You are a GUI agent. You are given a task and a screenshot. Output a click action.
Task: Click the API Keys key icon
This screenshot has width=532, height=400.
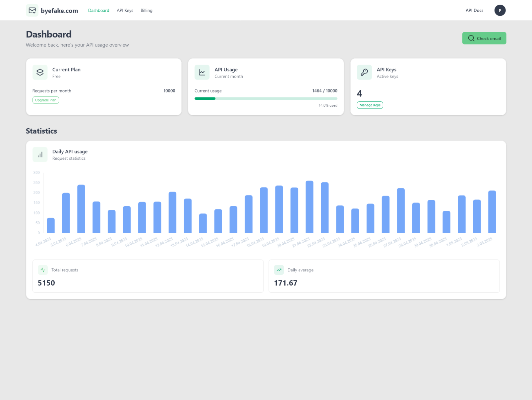pyautogui.click(x=364, y=72)
